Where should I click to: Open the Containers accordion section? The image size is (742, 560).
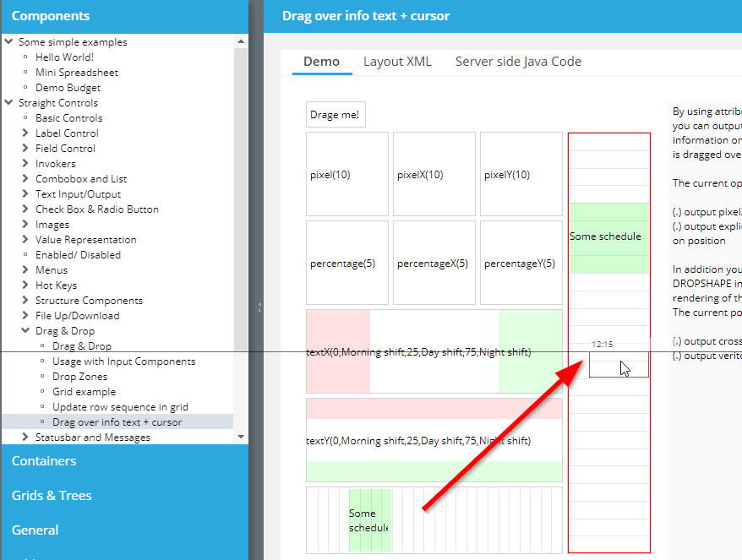44,461
